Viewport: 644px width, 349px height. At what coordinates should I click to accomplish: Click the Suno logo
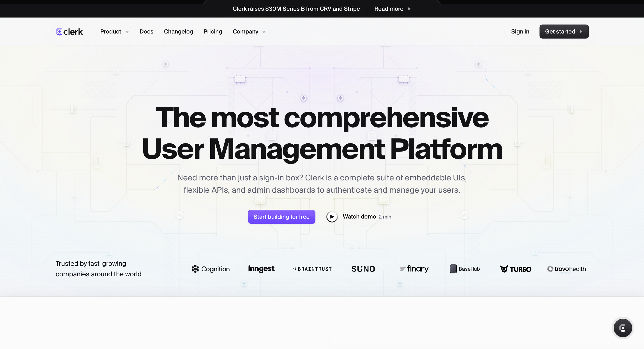coord(363,269)
